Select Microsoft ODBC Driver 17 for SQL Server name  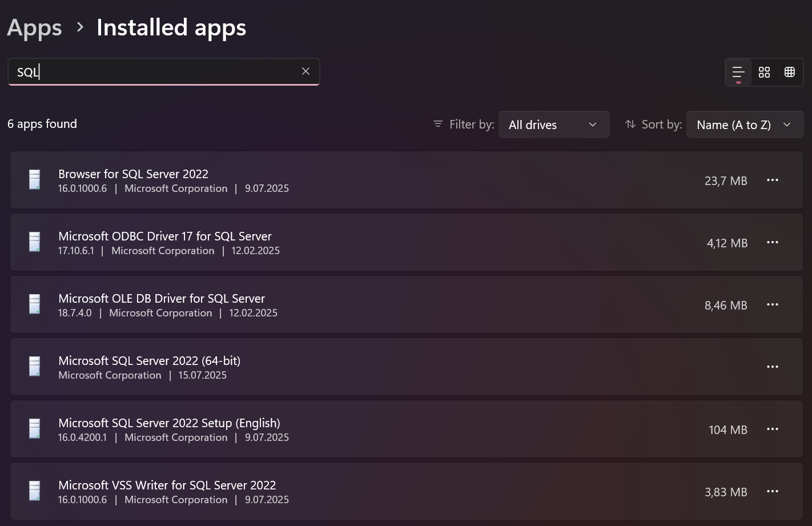pyautogui.click(x=165, y=236)
